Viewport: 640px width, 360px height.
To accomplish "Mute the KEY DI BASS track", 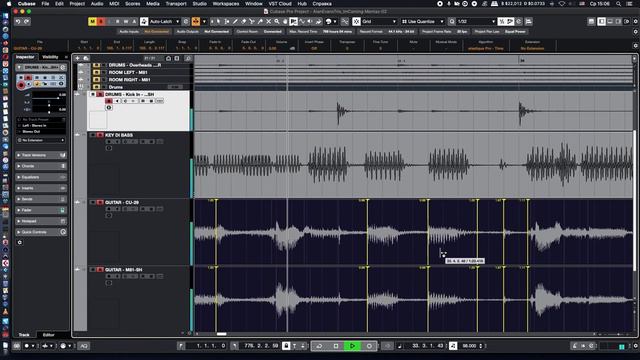I will [x=93, y=135].
